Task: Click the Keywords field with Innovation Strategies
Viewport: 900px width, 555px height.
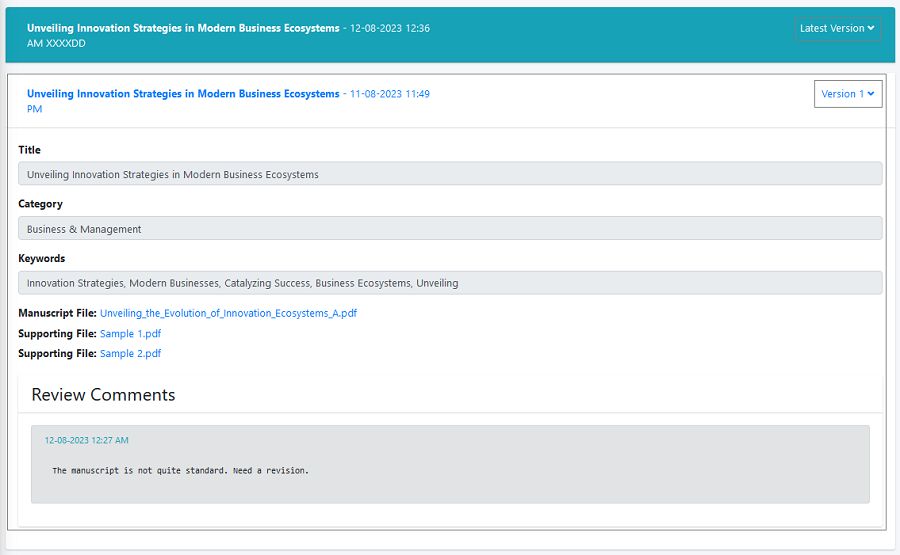Action: (450, 283)
